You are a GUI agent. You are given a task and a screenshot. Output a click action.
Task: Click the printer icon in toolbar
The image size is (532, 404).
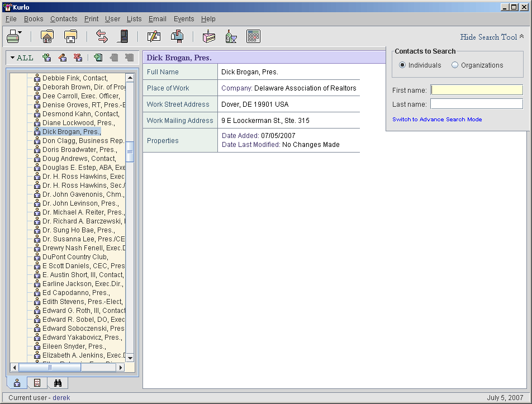(x=13, y=37)
